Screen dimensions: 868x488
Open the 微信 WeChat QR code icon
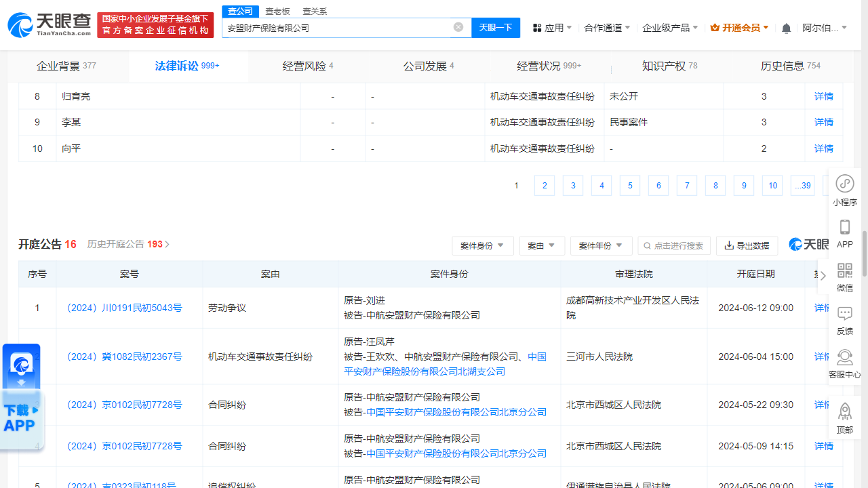tap(844, 270)
